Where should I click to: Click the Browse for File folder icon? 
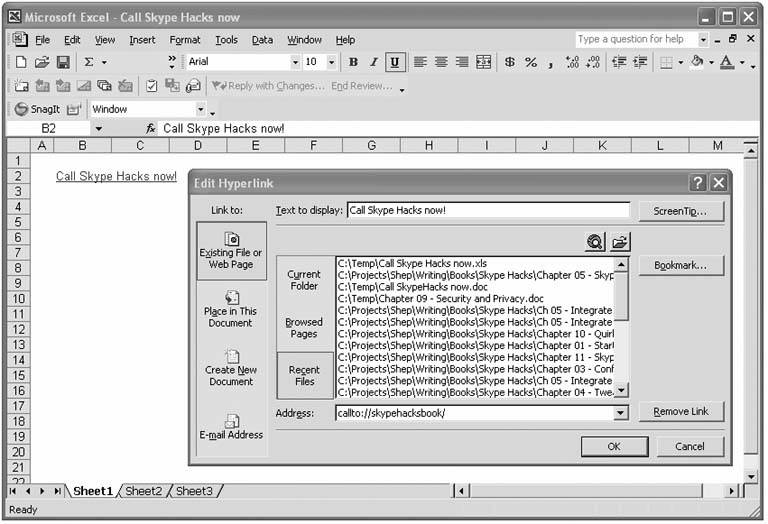coord(620,241)
